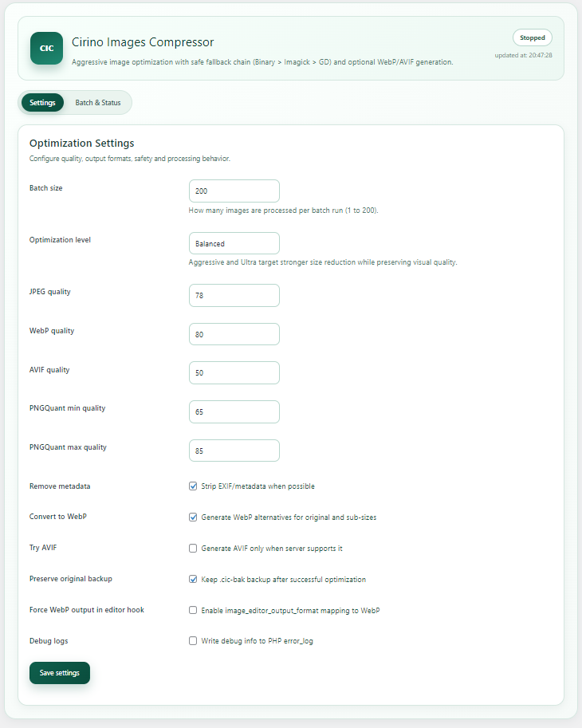Uncheck Keep .cic-bak backup checkbox
Viewport: 582px width, 728px height.
193,579
